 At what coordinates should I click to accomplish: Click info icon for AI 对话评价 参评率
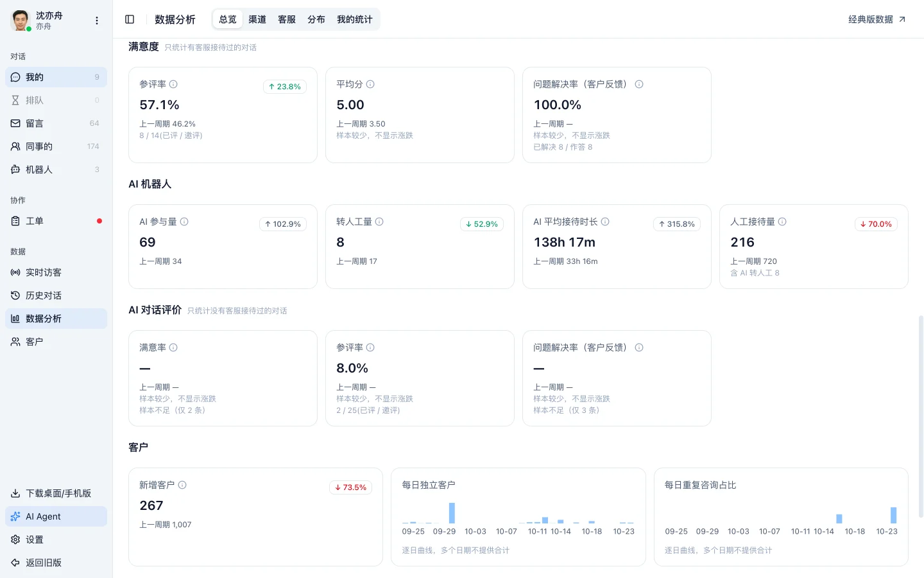370,347
